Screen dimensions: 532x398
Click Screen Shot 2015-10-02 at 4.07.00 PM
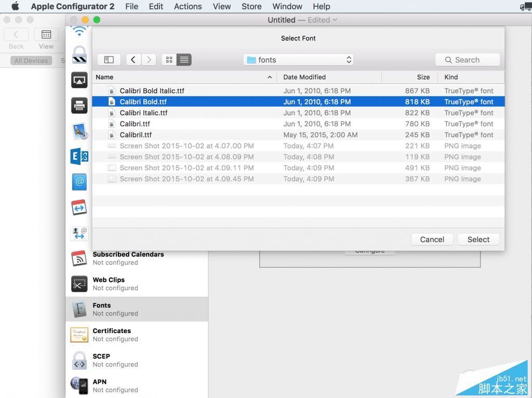click(x=298, y=146)
